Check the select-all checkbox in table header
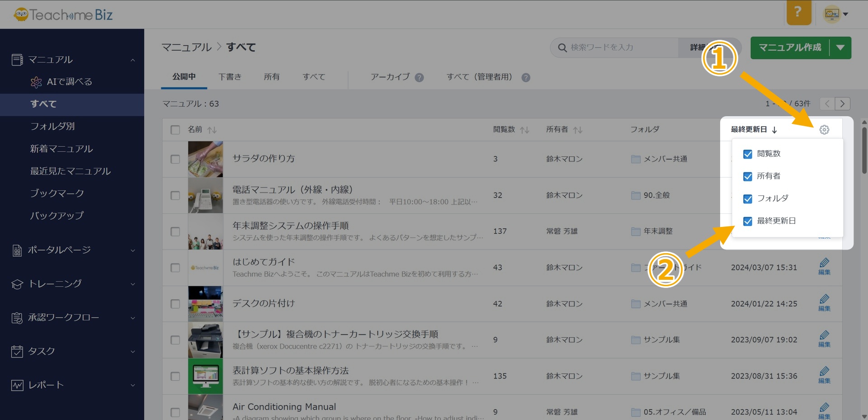Image resolution: width=868 pixels, height=420 pixels. click(175, 130)
